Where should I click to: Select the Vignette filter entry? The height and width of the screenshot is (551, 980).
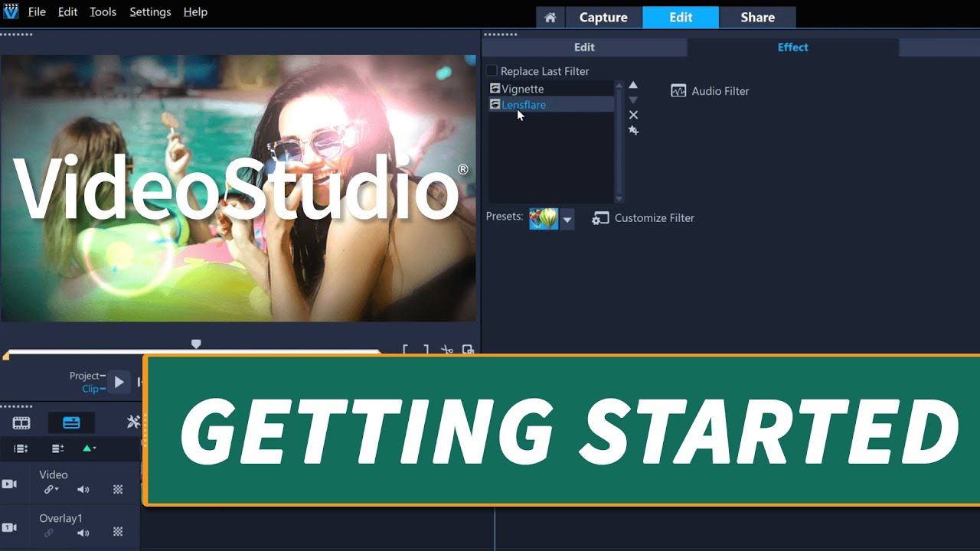[551, 89]
